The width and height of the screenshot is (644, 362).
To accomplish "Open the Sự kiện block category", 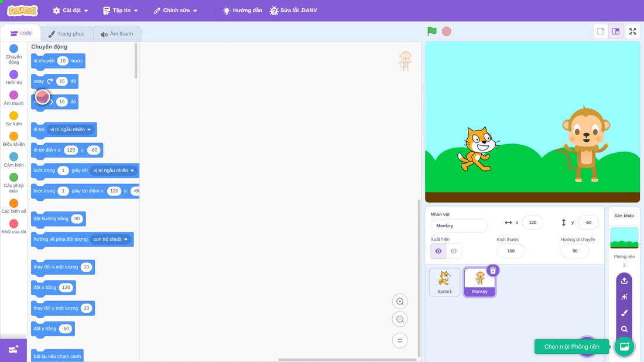I will (x=13, y=118).
